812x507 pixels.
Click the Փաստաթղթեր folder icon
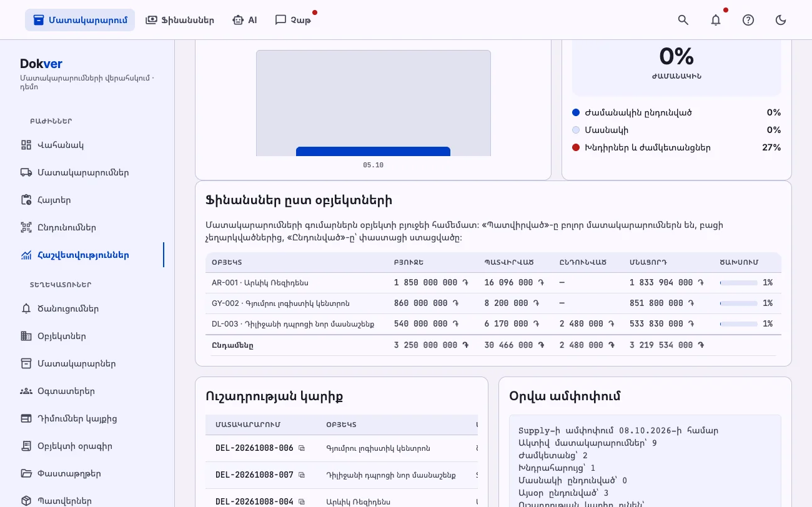coord(26,473)
